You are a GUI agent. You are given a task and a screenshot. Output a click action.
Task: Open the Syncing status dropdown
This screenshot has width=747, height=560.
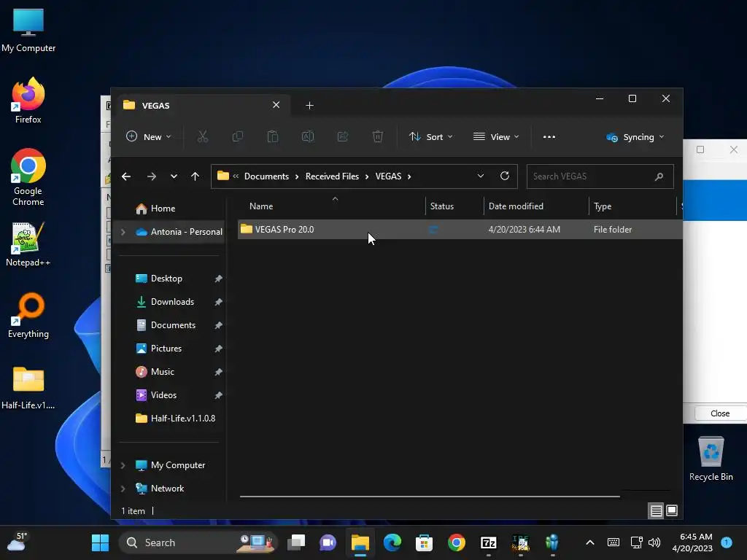tap(635, 137)
